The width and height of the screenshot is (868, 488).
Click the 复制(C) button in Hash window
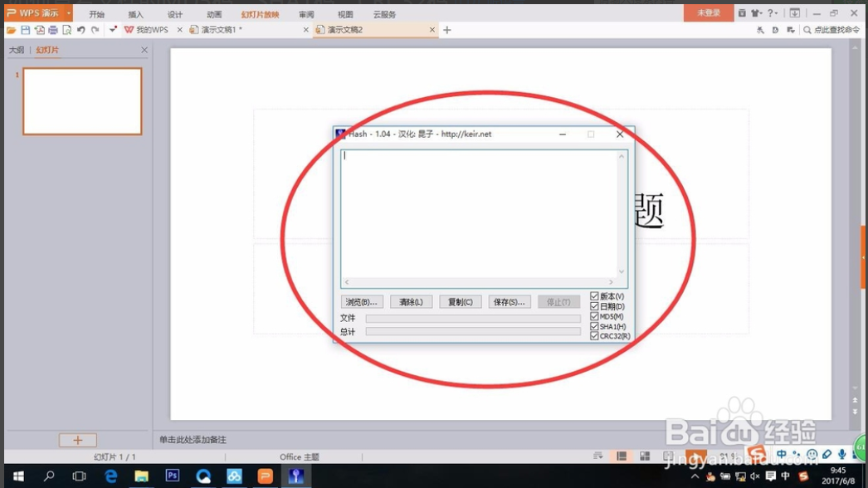point(460,302)
